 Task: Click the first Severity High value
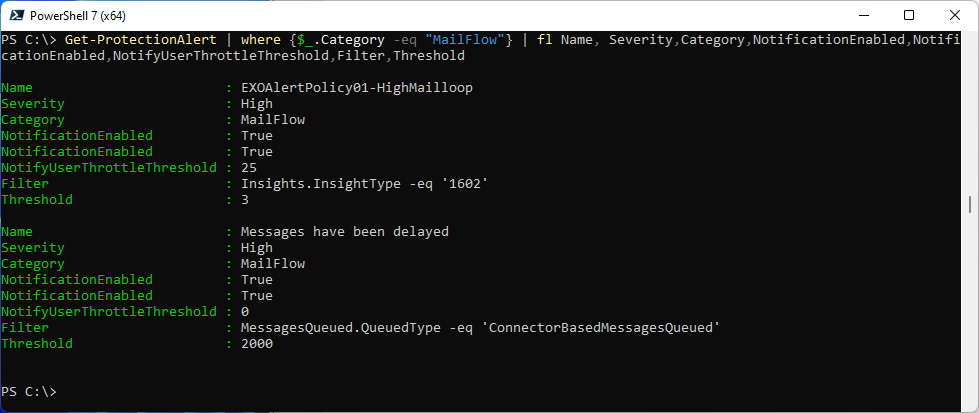click(257, 104)
